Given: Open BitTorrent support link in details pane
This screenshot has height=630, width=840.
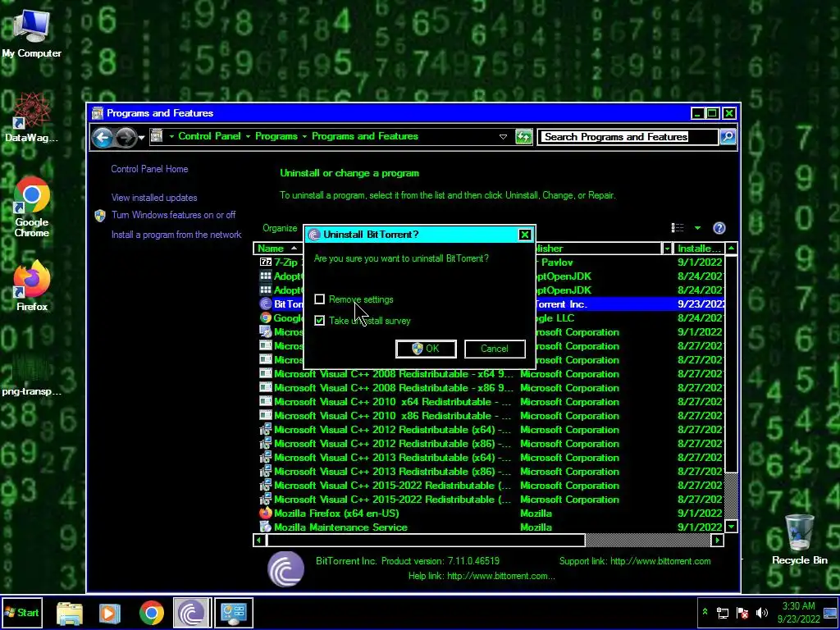Looking at the screenshot, I should pos(660,561).
